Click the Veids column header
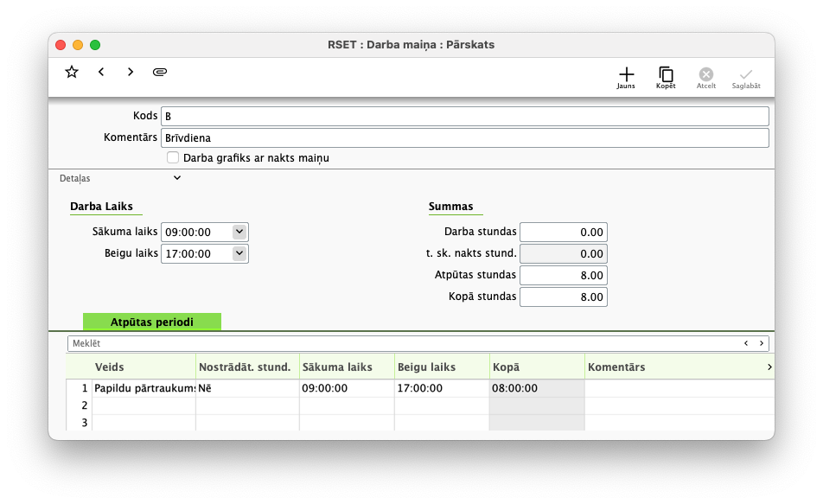The height and width of the screenshot is (504, 823). (x=144, y=367)
